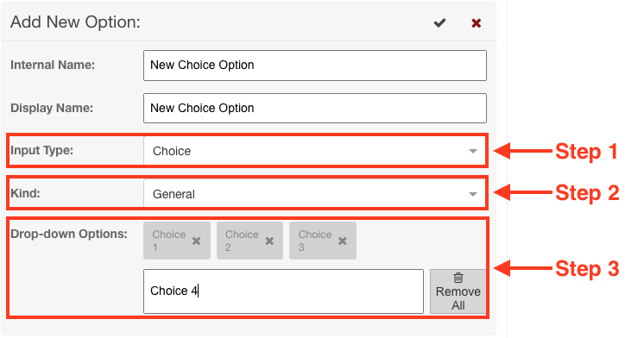This screenshot has width=644, height=338.
Task: Click the Display Name label
Action: click(52, 108)
